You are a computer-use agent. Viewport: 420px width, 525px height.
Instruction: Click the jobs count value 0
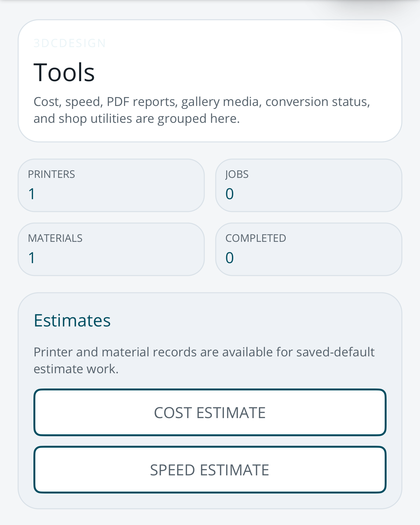(x=230, y=194)
